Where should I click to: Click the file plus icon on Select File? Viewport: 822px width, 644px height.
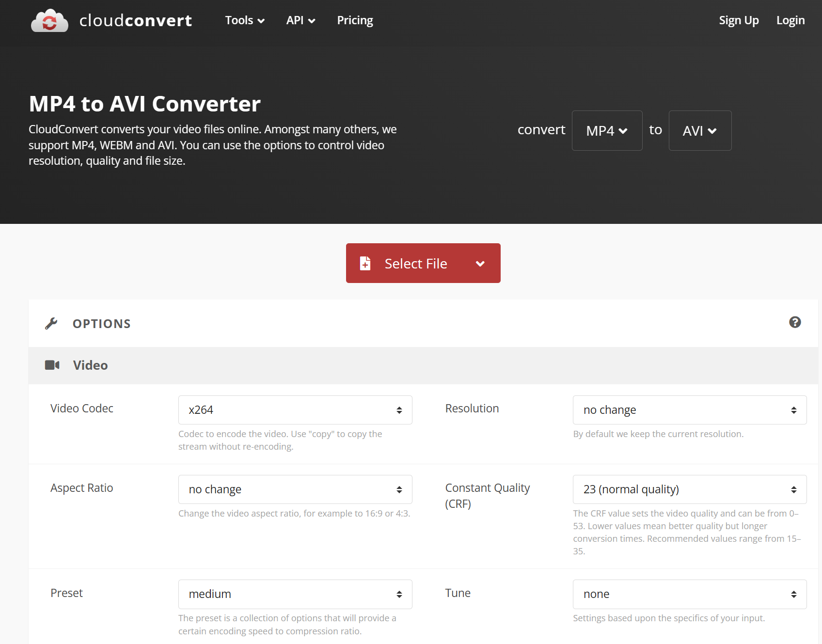pos(365,263)
